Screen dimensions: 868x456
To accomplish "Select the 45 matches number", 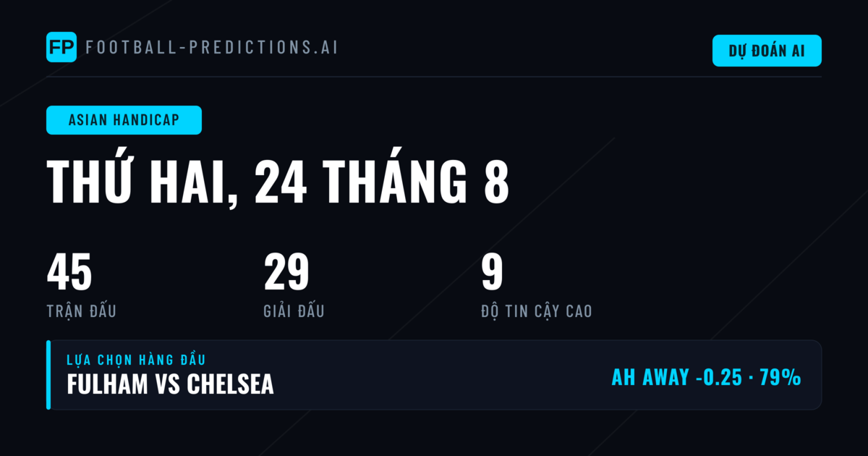I will point(69,273).
